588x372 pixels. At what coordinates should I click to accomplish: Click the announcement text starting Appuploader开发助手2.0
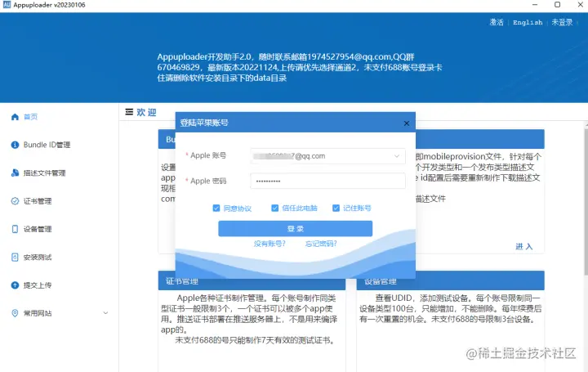click(x=299, y=67)
